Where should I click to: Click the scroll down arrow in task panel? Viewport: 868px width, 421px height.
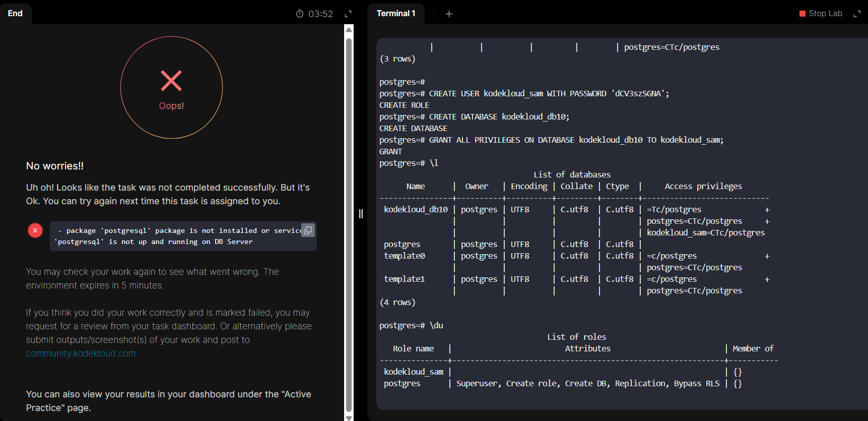coord(349,417)
